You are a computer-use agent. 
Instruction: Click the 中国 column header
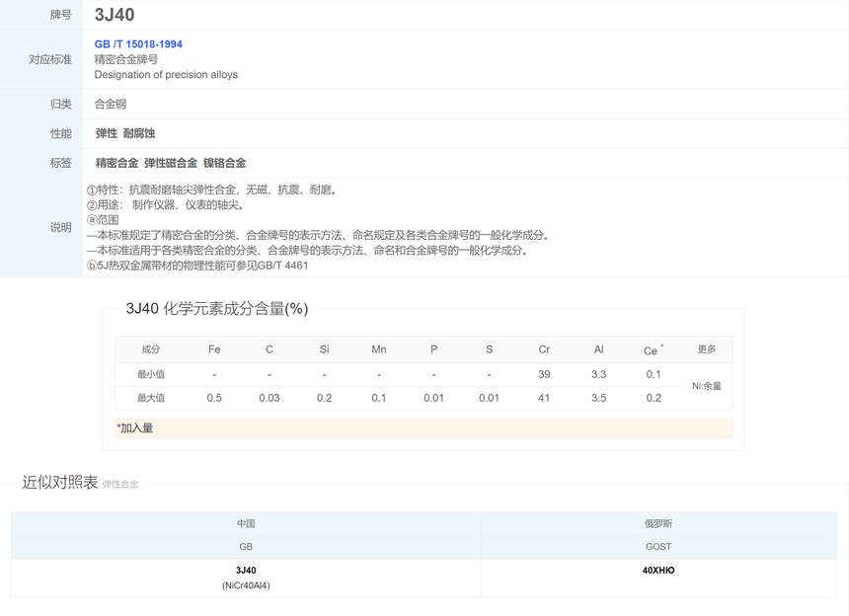pyautogui.click(x=246, y=523)
